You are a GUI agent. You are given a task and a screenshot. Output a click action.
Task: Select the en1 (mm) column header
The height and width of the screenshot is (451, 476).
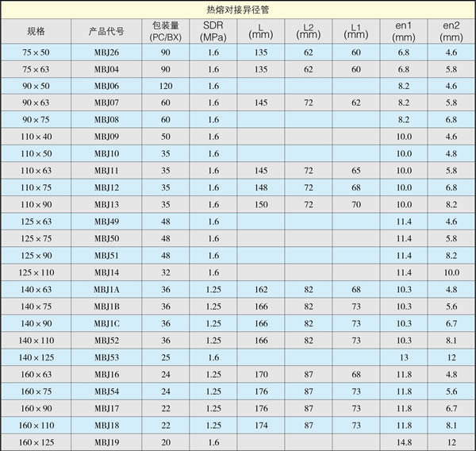click(x=404, y=31)
